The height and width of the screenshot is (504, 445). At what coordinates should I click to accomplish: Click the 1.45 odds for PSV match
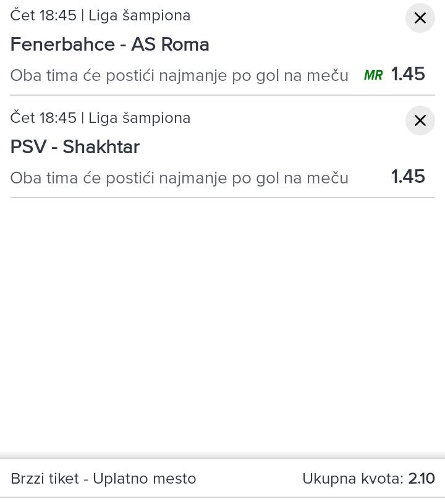pos(408,177)
